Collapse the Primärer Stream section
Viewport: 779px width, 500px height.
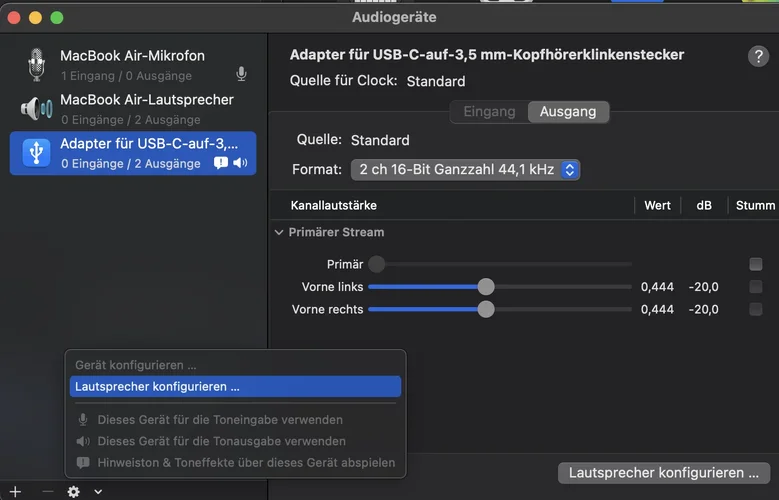coord(278,232)
